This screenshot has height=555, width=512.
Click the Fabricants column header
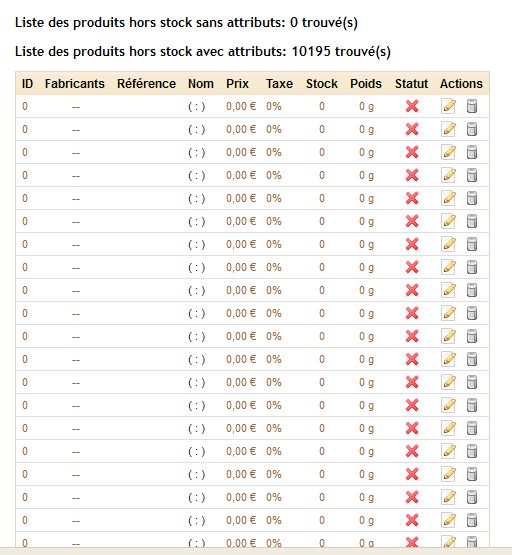coord(75,84)
